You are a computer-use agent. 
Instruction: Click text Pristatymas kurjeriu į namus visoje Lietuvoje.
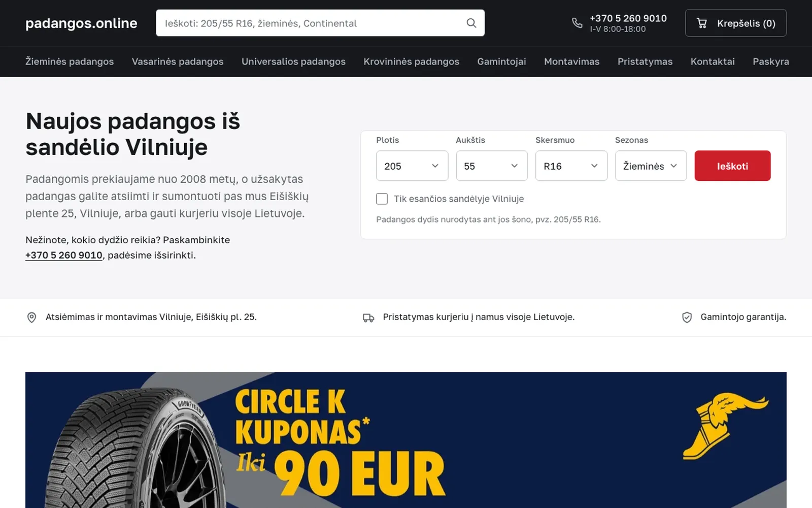point(479,317)
